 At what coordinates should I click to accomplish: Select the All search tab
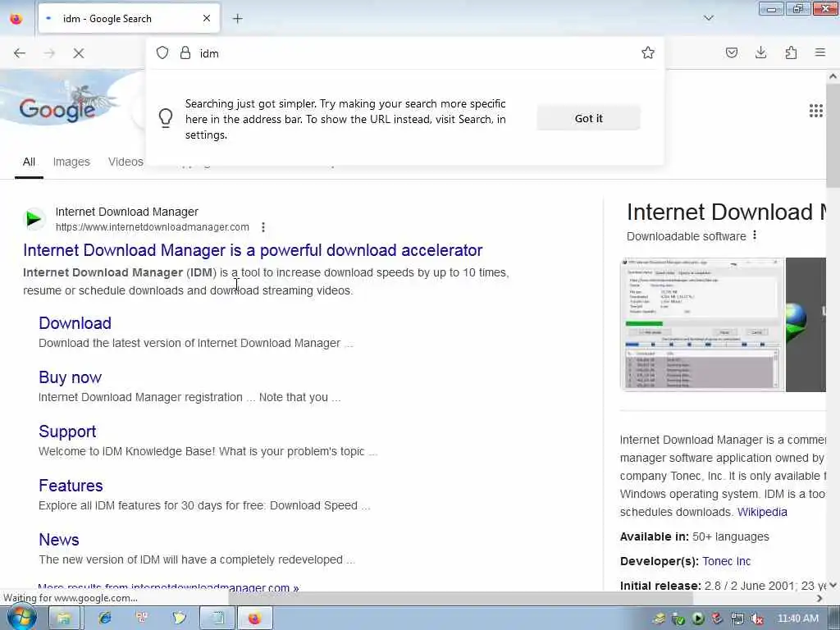point(29,162)
